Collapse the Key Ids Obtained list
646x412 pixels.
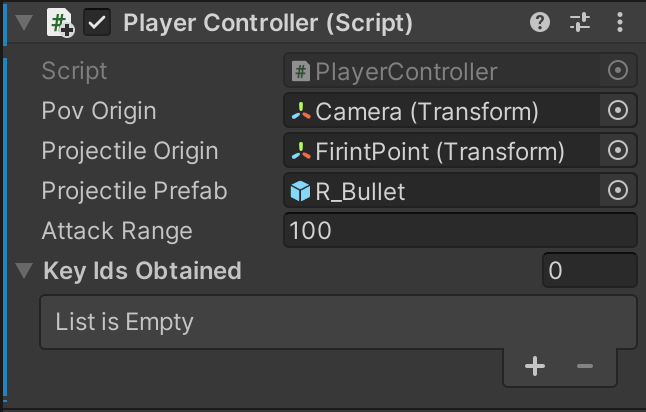click(24, 271)
